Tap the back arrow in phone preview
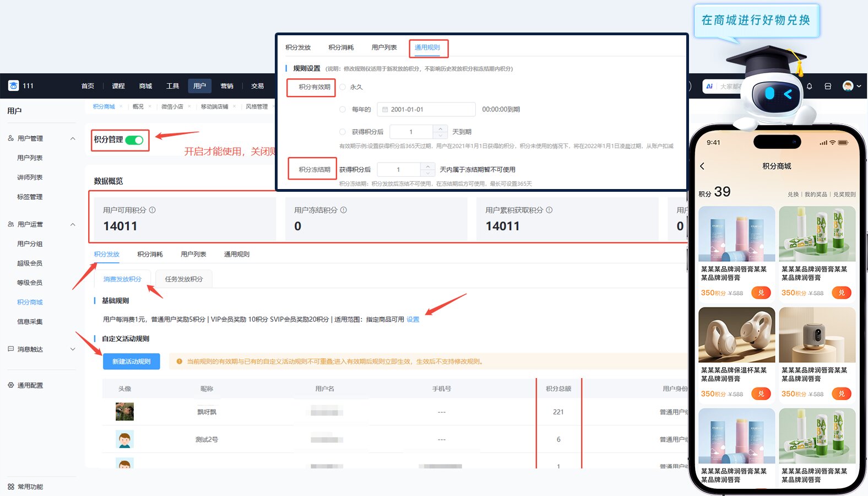The height and width of the screenshot is (496, 868). (x=702, y=166)
